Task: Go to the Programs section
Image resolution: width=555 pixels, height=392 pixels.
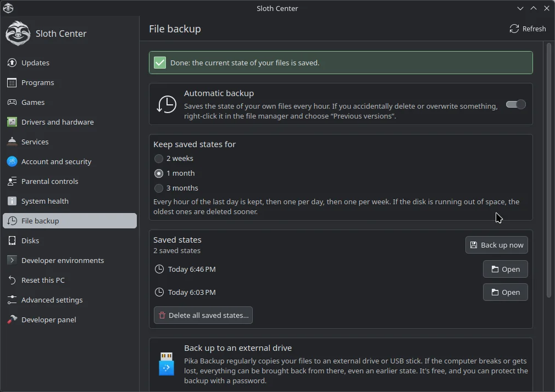Action: pos(70,82)
